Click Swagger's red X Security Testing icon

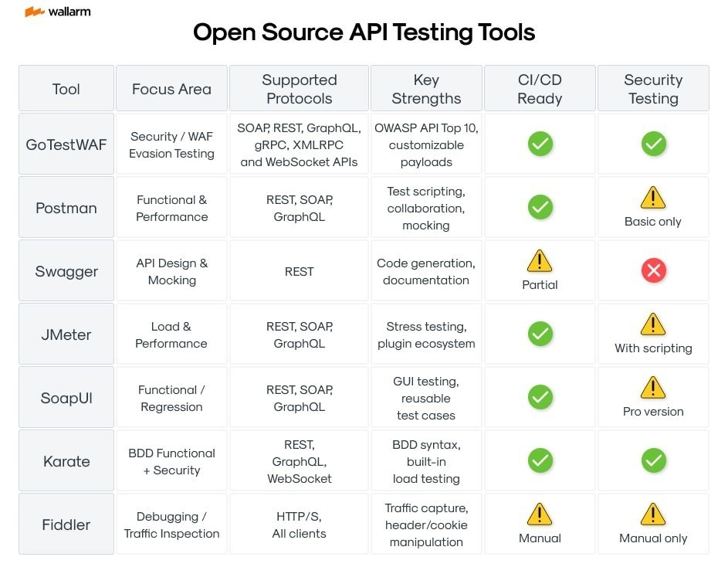[653, 270]
